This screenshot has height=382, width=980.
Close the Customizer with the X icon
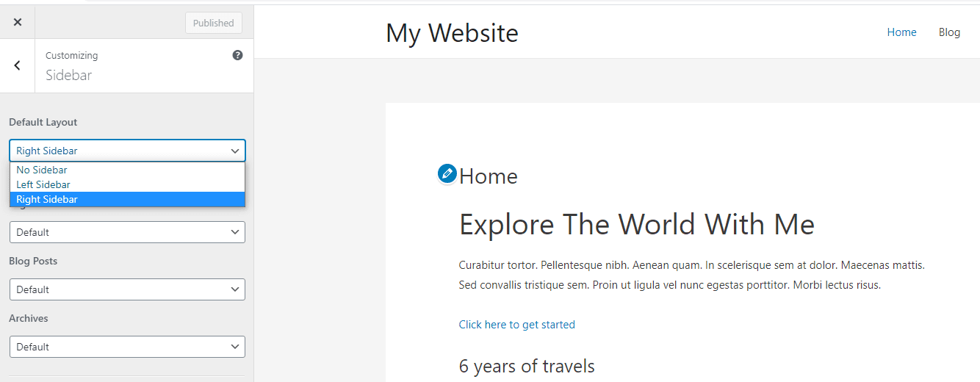[x=18, y=22]
